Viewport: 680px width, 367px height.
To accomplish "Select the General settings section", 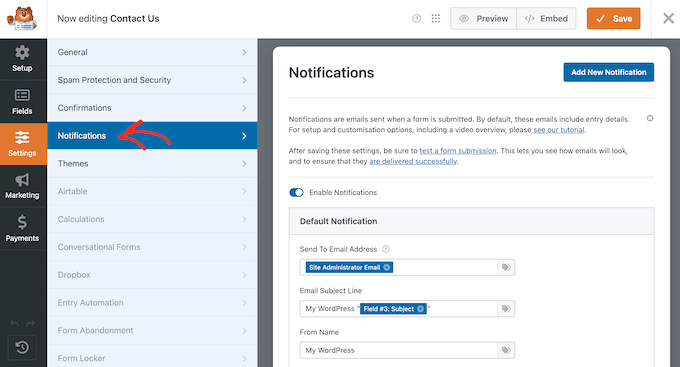I will (x=152, y=52).
